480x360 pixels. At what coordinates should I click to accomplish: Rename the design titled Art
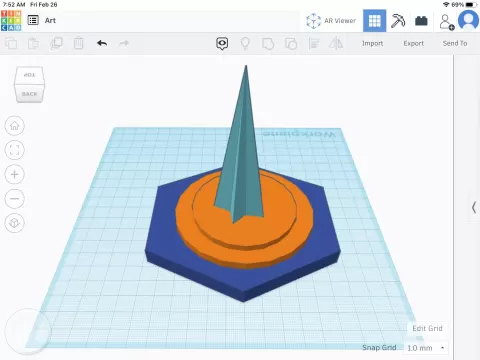point(50,21)
